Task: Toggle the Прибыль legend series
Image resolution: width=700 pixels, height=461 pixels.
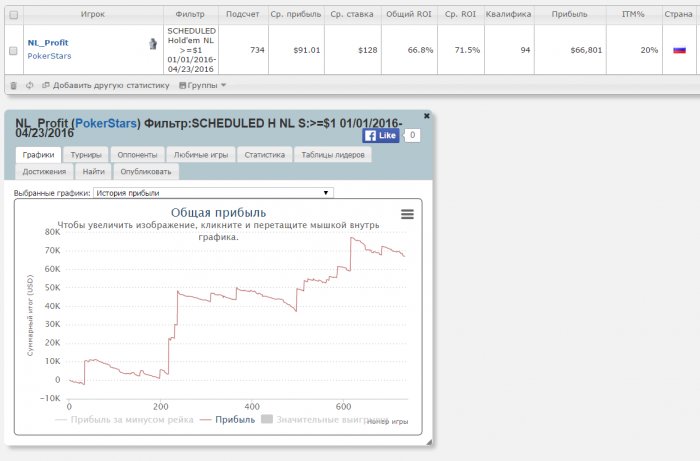Action: tap(227, 419)
